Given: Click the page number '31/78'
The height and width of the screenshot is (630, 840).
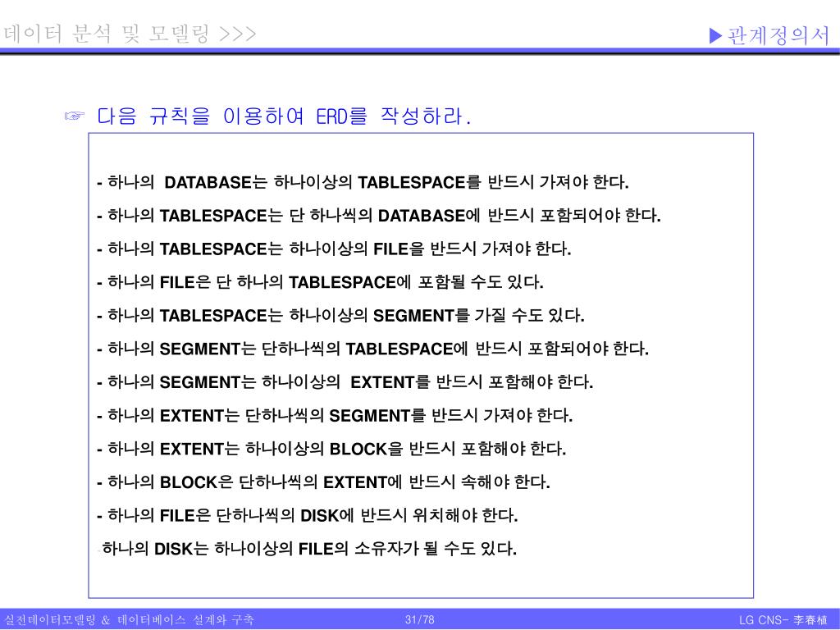Looking at the screenshot, I should (419, 620).
